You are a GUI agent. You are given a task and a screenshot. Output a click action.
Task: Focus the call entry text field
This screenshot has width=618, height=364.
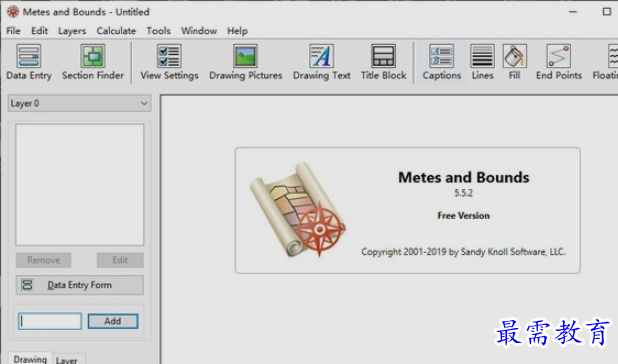coord(50,321)
